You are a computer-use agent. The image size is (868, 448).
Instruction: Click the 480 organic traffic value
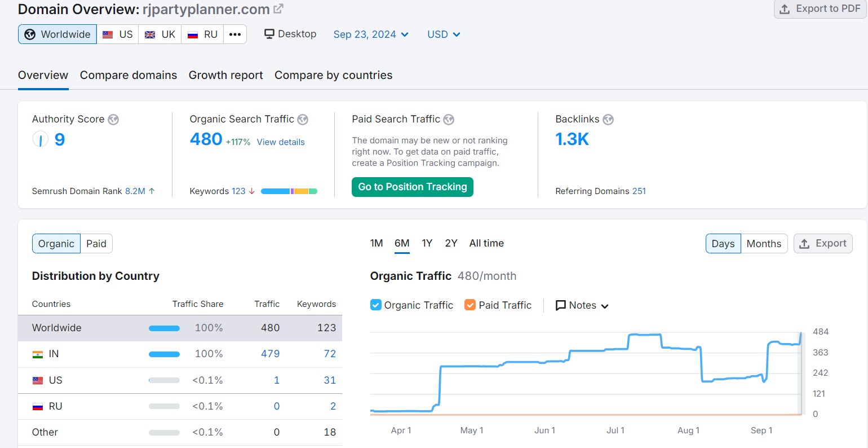(206, 139)
